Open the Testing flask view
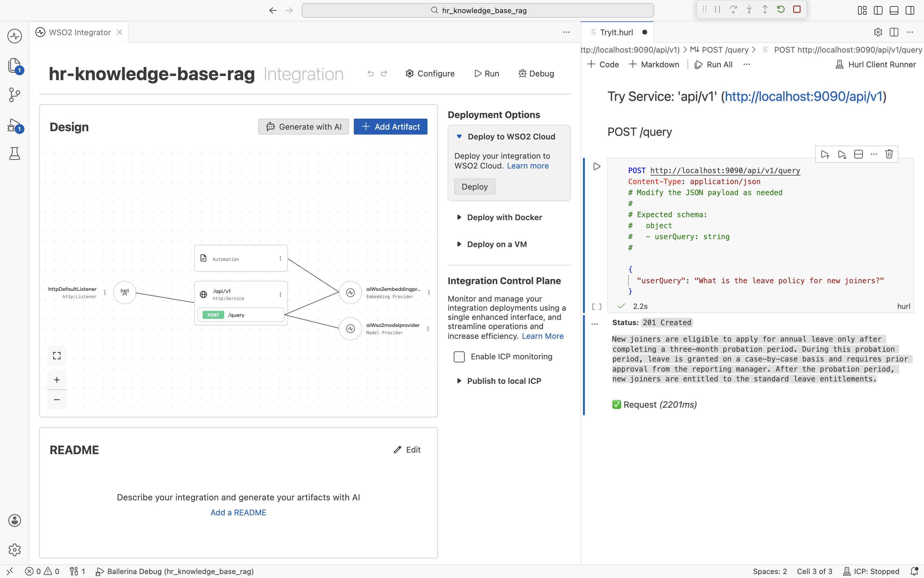 (x=14, y=154)
